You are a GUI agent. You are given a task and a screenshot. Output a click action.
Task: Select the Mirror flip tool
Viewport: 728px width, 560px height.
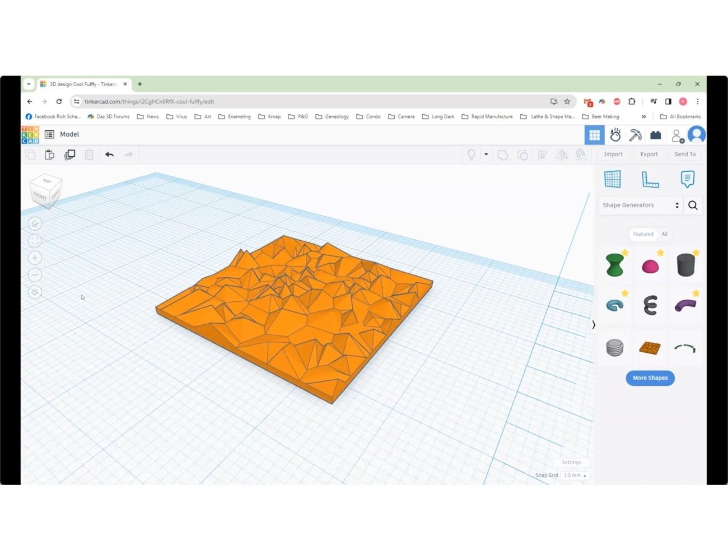pyautogui.click(x=561, y=155)
